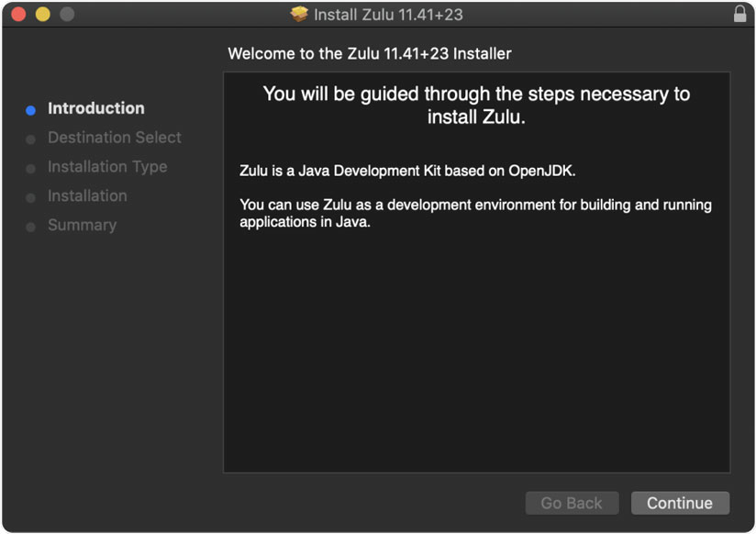The height and width of the screenshot is (534, 756).
Task: Select the Introduction step label in the sidebar
Action: pyautogui.click(x=95, y=108)
